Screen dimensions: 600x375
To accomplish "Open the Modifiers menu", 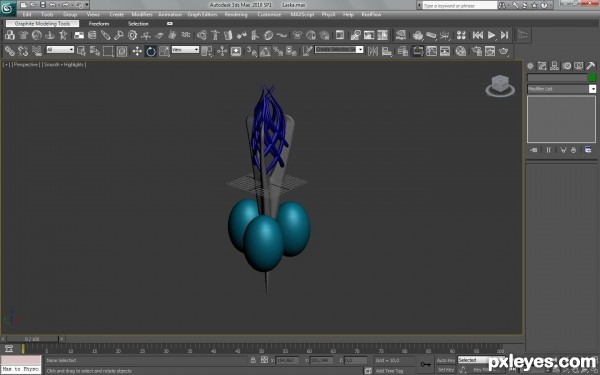I will (x=142, y=15).
